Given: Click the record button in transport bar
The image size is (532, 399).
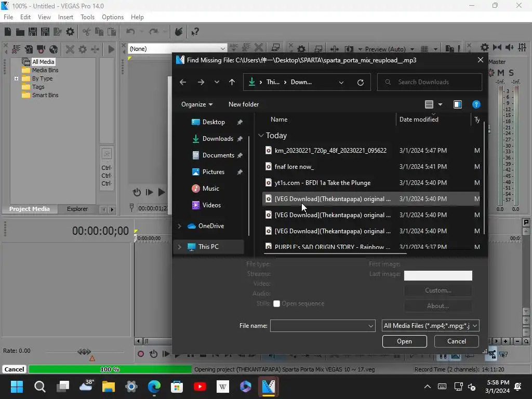Looking at the screenshot, I should [x=140, y=354].
